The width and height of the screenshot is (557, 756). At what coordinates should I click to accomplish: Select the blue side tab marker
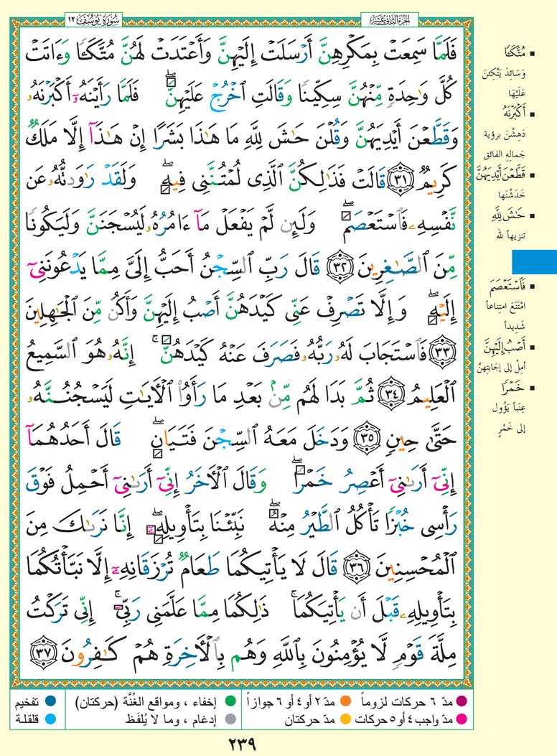click(x=534, y=261)
